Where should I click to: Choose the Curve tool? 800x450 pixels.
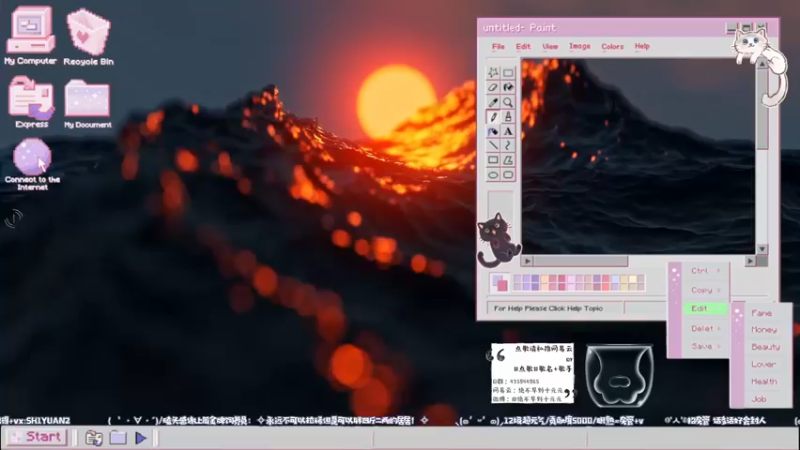508,145
